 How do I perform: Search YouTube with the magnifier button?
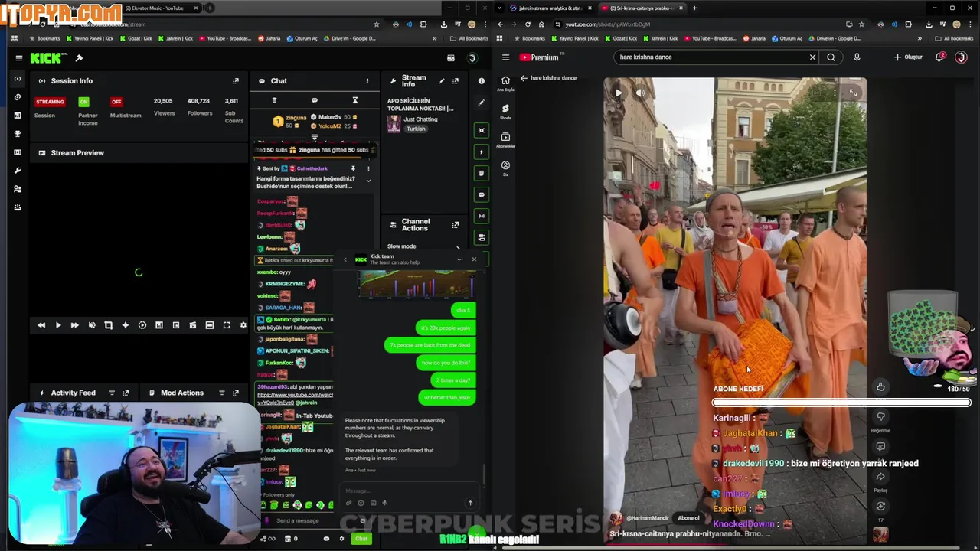tap(831, 57)
